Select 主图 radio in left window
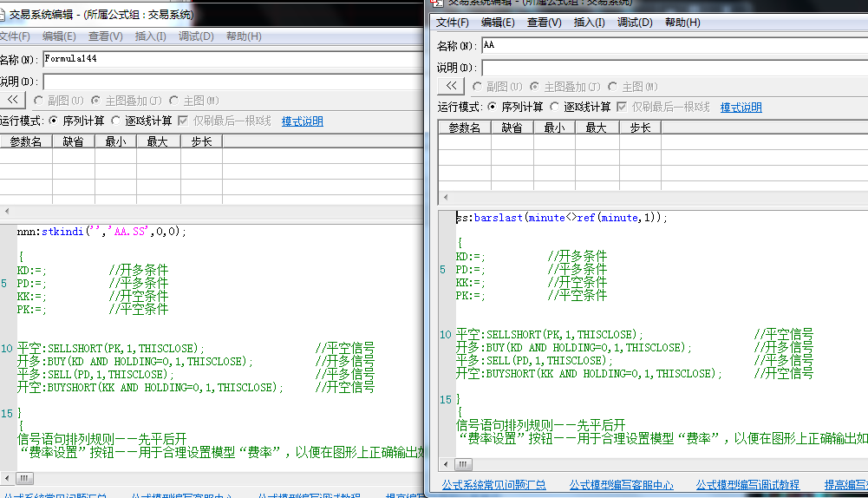Image resolution: width=868 pixels, height=498 pixels. pos(173,101)
